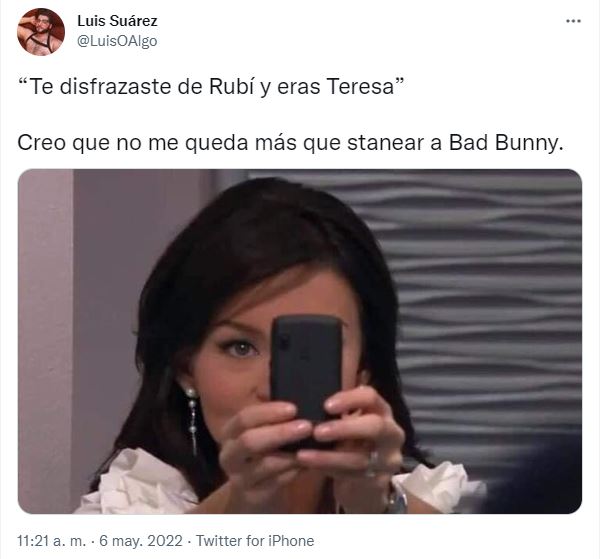Click the quoted 'Te disfrazaste de Rubí' line
The image size is (602, 559).
(211, 87)
